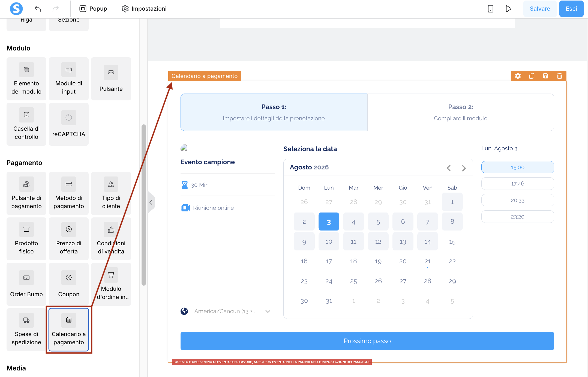Click the Agosto 2026 month header
This screenshot has height=377, width=588.
(309, 167)
